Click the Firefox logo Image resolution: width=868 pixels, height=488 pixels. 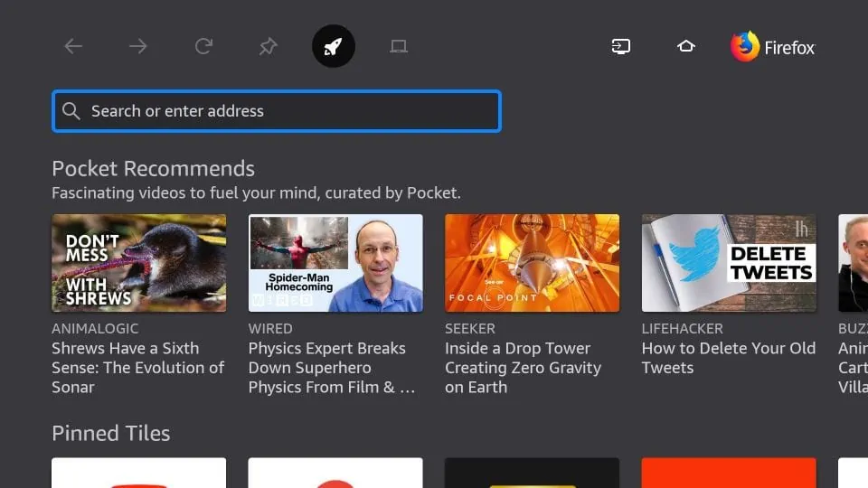pyautogui.click(x=772, y=46)
